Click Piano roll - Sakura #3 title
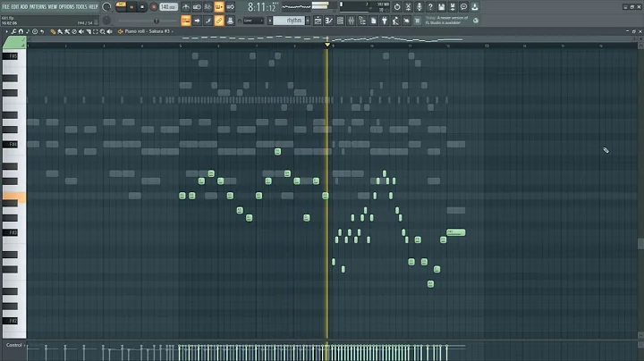This screenshot has height=361, width=644. coord(147,31)
